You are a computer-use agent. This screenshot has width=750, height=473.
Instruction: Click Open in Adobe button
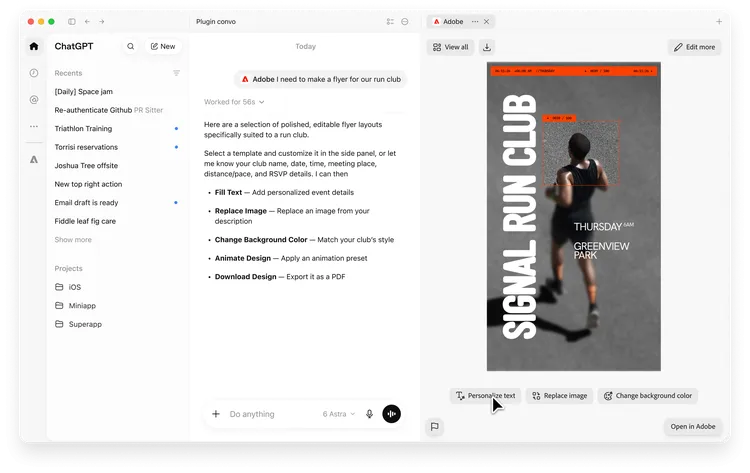(x=692, y=426)
